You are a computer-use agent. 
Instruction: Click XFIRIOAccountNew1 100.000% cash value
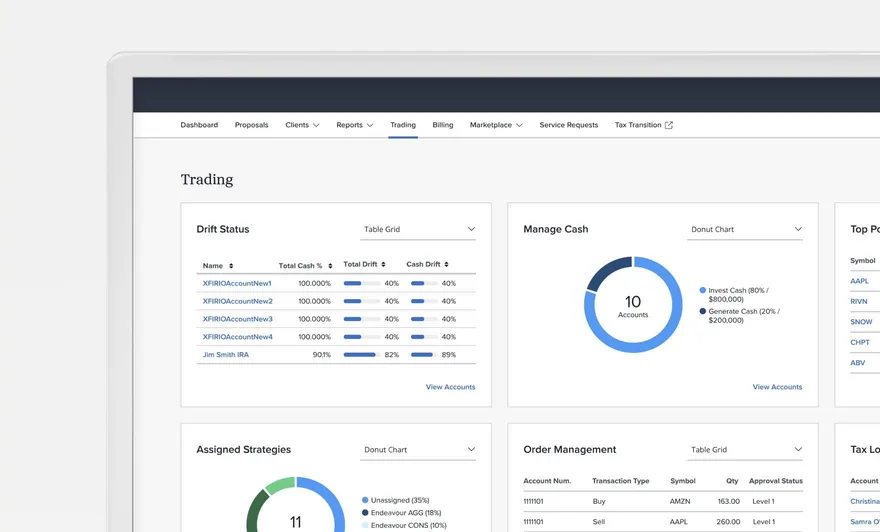point(314,283)
